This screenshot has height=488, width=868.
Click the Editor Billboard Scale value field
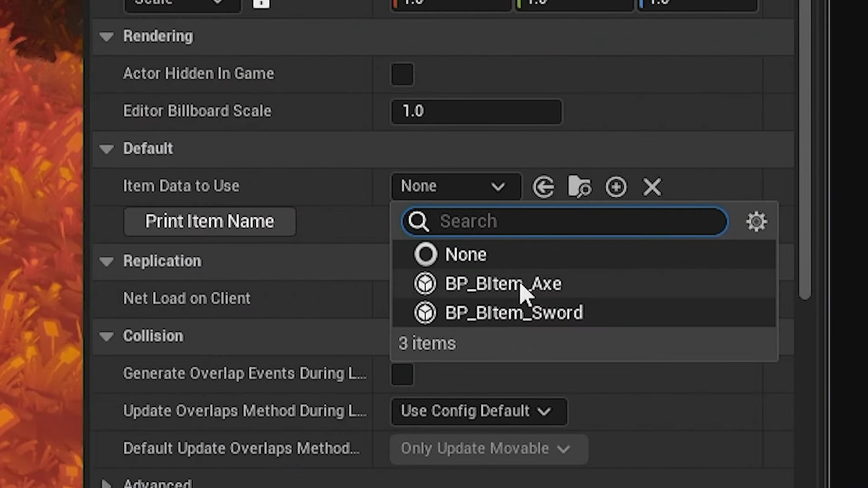point(476,111)
